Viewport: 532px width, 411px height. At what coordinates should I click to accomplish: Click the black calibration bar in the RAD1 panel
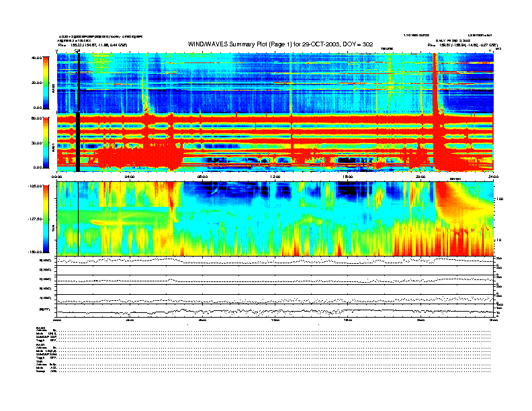coord(78,142)
